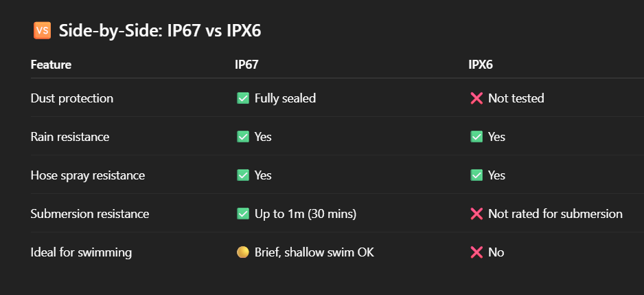Screen dimensions: 644x295
Task: Click IP67 checkmark in Hose spray row
Action: (243, 175)
